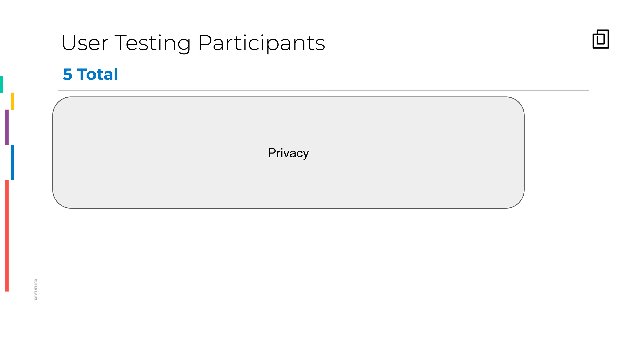Click the purple accent bar
This screenshot has width=644, height=362.
coord(7,127)
